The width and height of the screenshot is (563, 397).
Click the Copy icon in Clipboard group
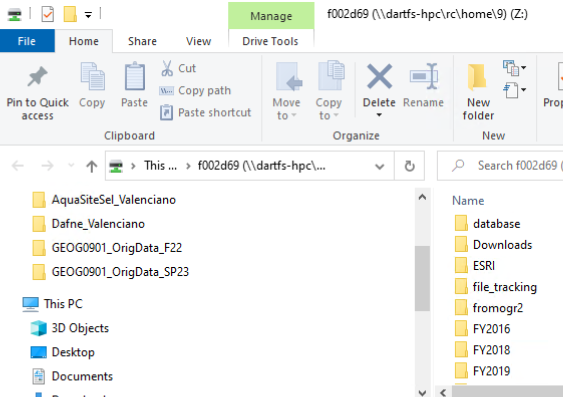[92, 76]
